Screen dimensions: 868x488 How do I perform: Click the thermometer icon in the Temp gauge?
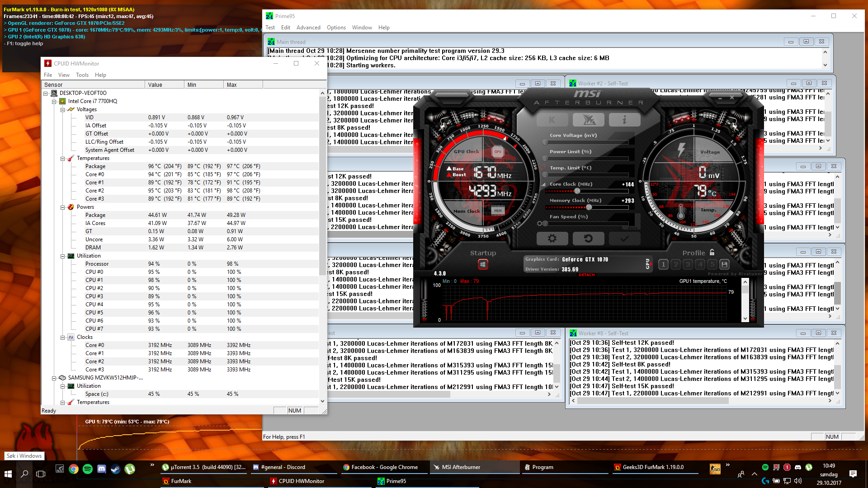tap(681, 211)
